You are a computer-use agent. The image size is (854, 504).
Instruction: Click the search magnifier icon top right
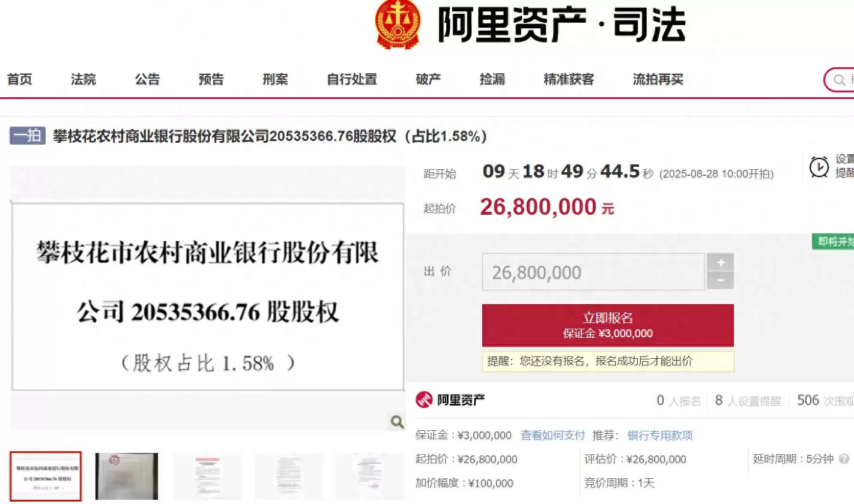(x=838, y=80)
